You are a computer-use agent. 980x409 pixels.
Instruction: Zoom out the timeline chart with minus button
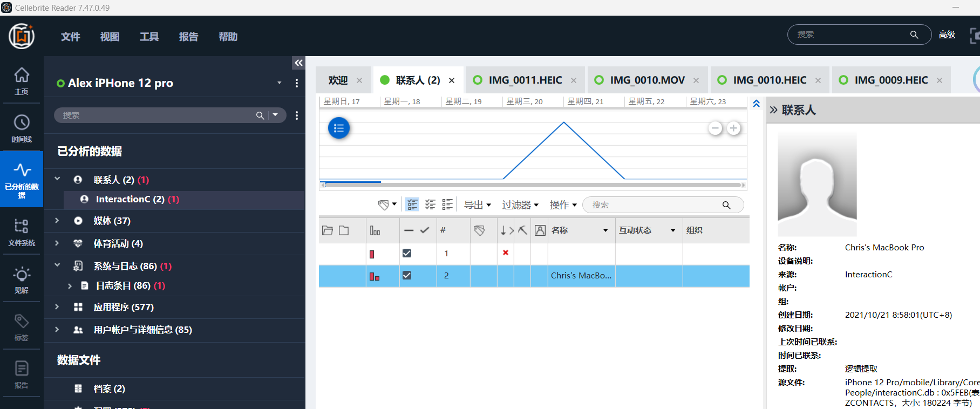716,128
